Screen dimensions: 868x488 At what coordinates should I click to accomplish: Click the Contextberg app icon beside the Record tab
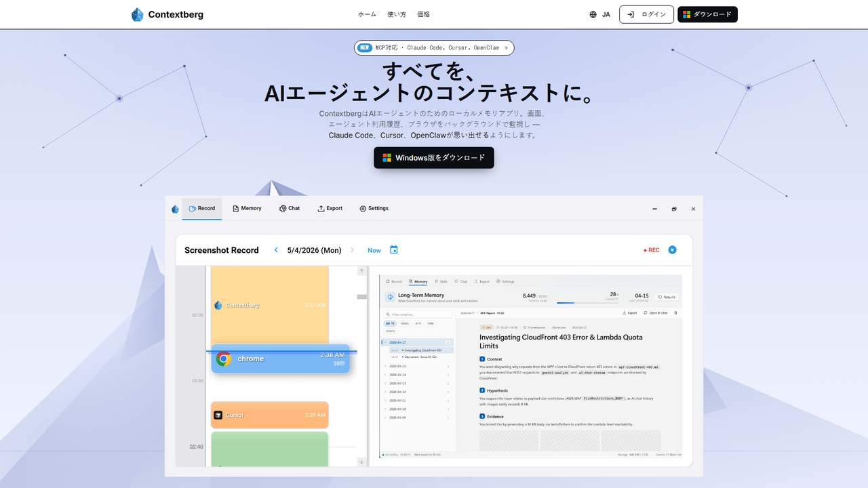tap(175, 209)
